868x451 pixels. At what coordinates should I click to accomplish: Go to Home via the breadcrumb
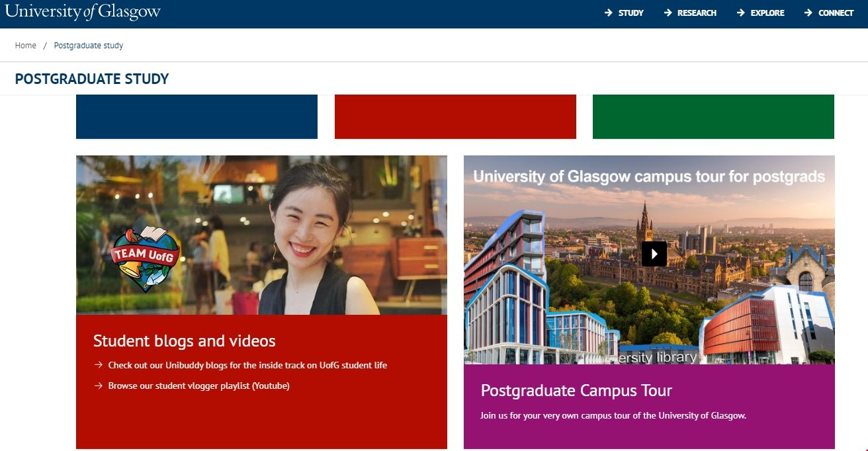[x=25, y=45]
